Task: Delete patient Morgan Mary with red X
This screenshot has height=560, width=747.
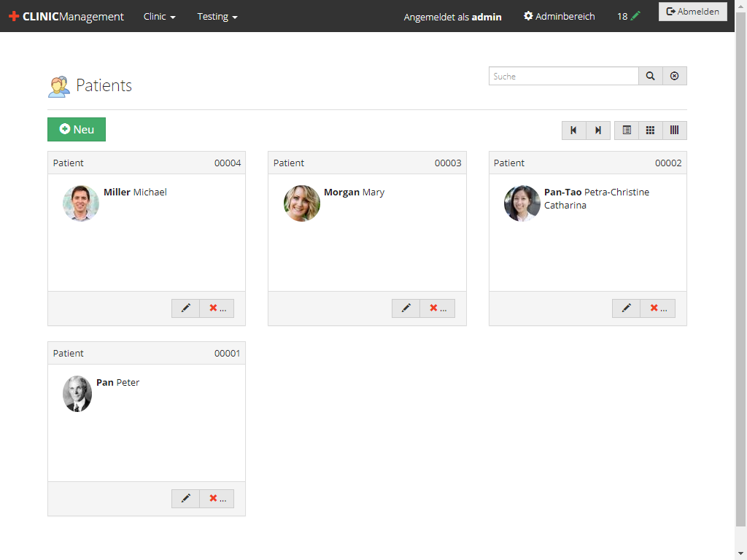Action: coord(438,308)
